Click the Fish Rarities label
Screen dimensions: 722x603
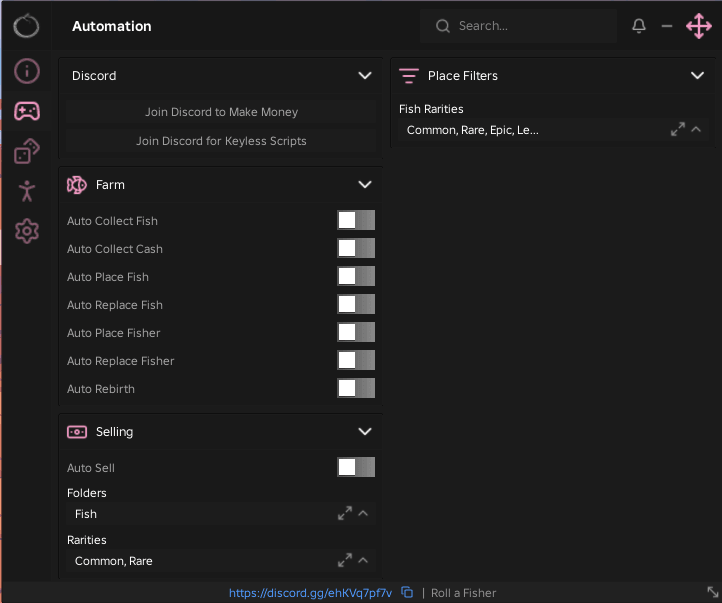click(x=431, y=109)
